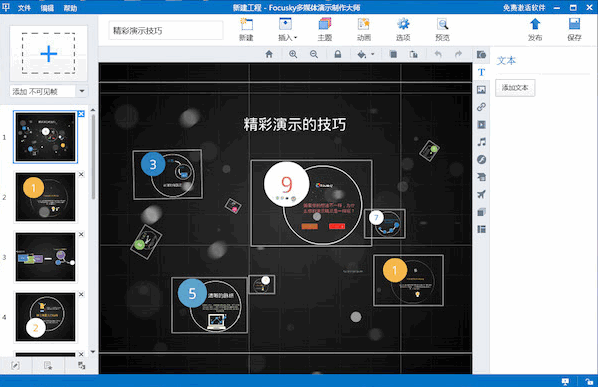Click the 添加文本 (add text) button
This screenshot has height=387, width=598.
click(x=515, y=88)
